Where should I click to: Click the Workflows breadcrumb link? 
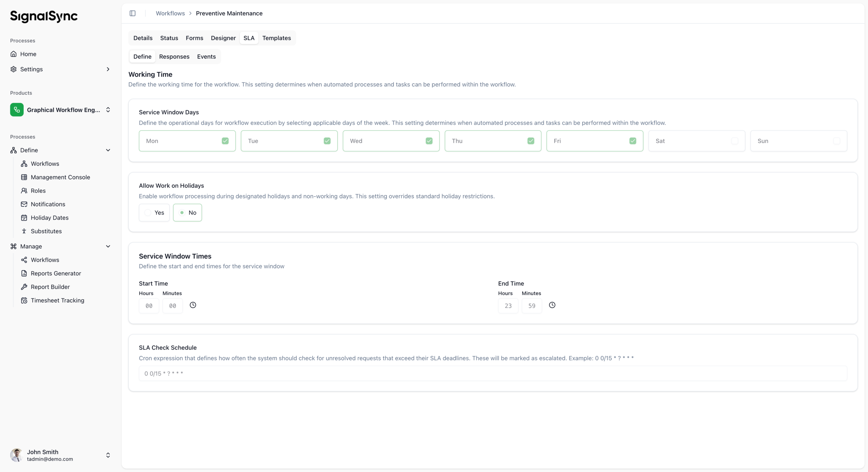pyautogui.click(x=170, y=13)
